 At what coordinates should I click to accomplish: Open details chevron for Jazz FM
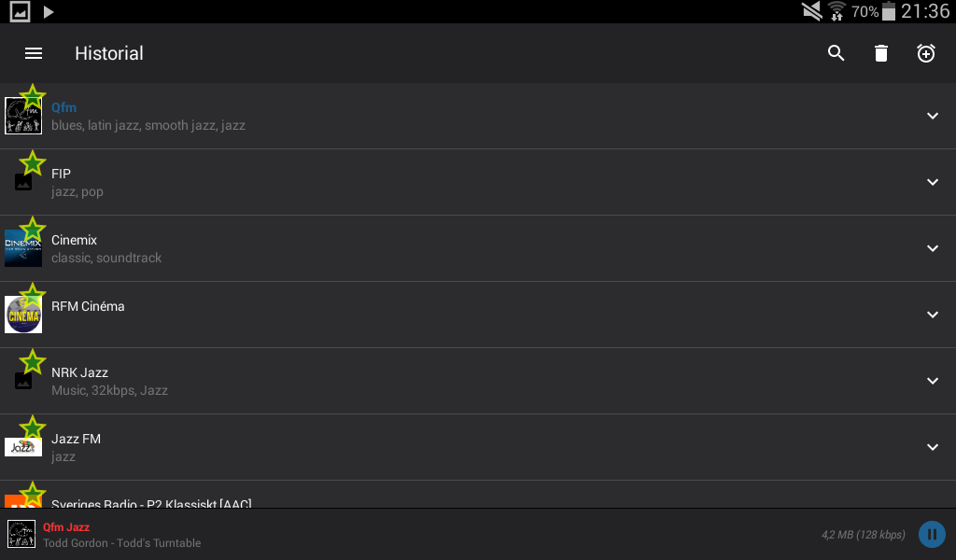(933, 447)
